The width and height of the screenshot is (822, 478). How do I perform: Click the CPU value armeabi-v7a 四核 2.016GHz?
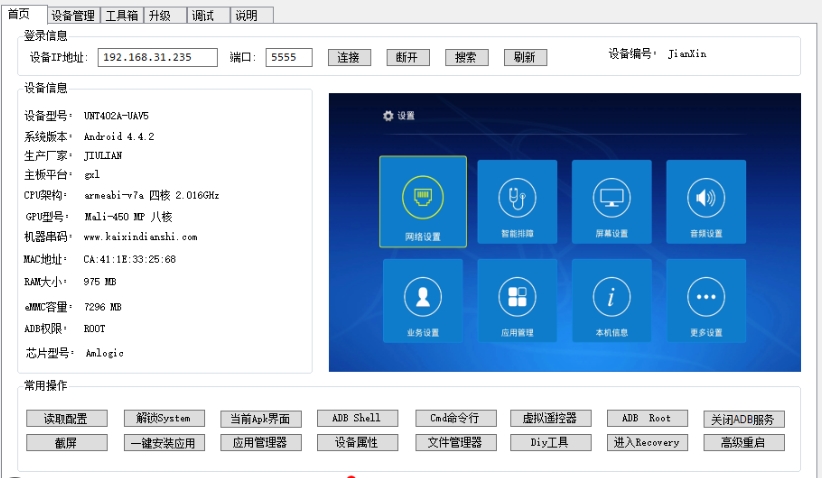point(152,195)
